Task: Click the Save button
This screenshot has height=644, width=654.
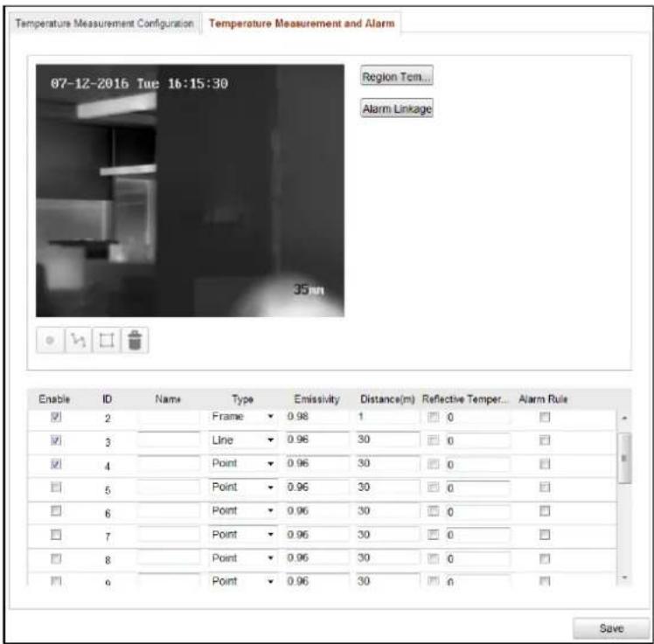Action: tap(611, 628)
